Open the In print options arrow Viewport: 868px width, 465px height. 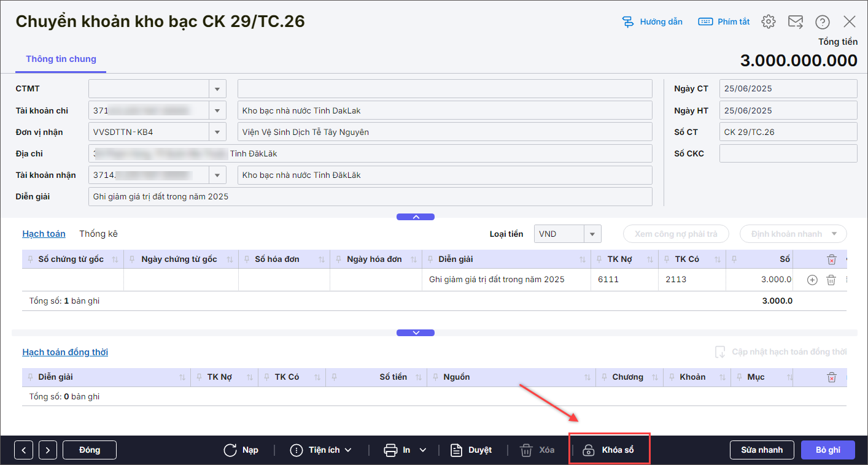coord(422,450)
